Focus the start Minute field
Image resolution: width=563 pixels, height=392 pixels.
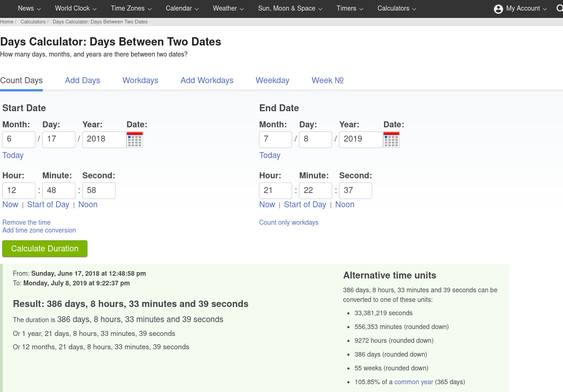pos(59,191)
